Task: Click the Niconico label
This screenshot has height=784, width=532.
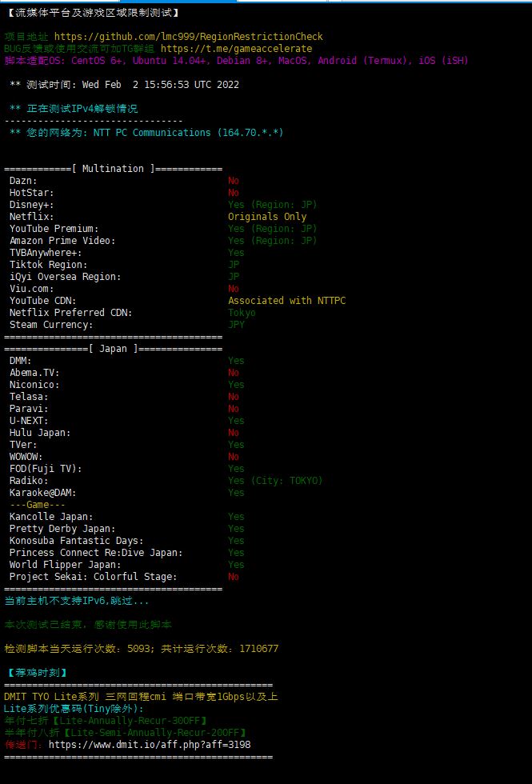Action: [x=34, y=385]
